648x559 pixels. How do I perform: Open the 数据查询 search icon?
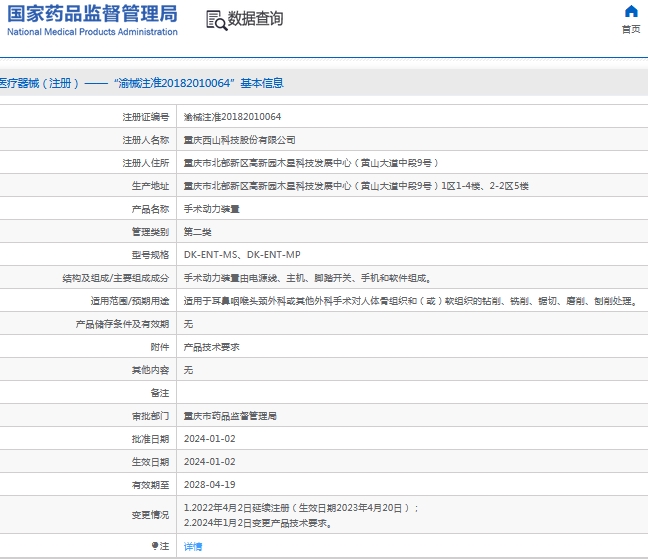tap(217, 20)
